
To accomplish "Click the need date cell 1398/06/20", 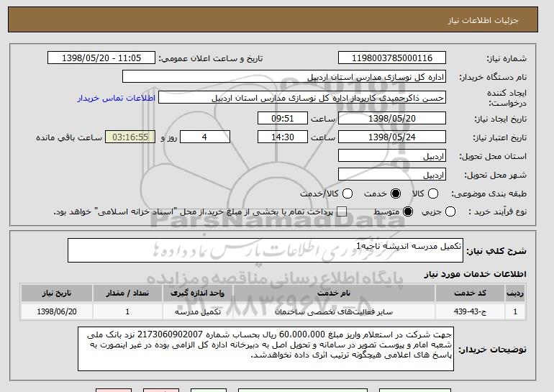I will [57, 312].
